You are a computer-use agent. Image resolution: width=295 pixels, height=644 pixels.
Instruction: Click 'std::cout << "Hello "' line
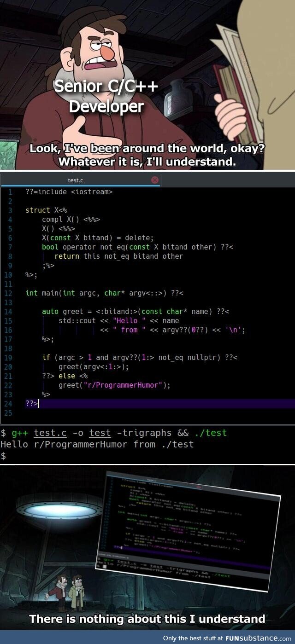pyautogui.click(x=118, y=320)
